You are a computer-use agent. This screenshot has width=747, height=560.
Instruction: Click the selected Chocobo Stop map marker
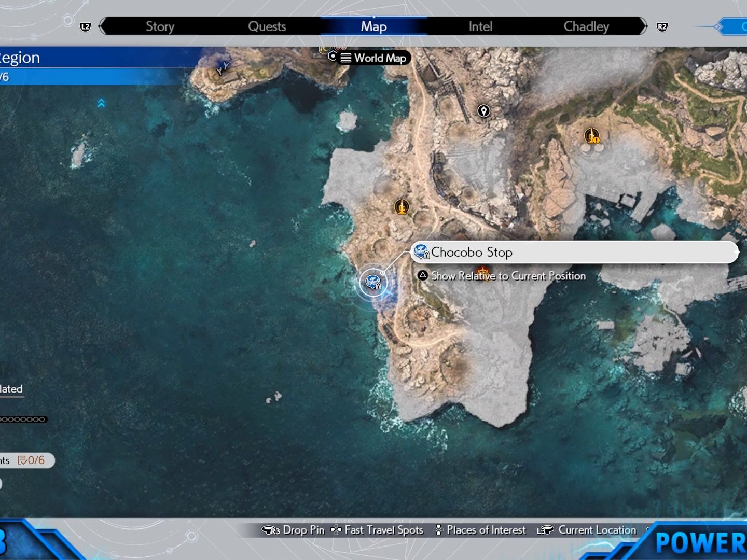pos(373,282)
